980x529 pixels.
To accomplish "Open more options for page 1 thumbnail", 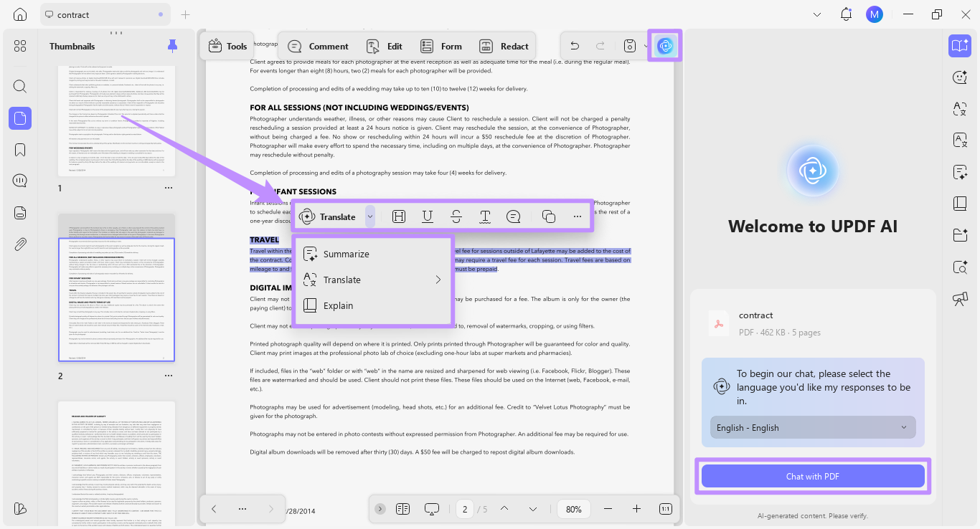I will click(x=169, y=188).
